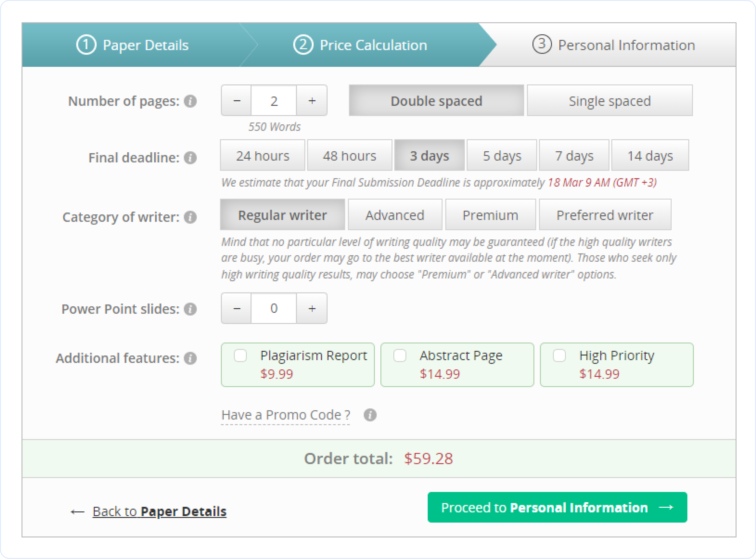Screen dimensions: 756x559
Task: Click info icon beside Number of pages
Action: pyautogui.click(x=190, y=101)
